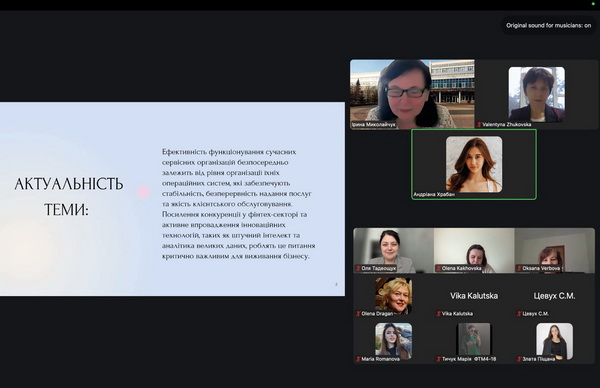
Task: Select Valentyna Zhukovska participant tile
Action: (536, 94)
